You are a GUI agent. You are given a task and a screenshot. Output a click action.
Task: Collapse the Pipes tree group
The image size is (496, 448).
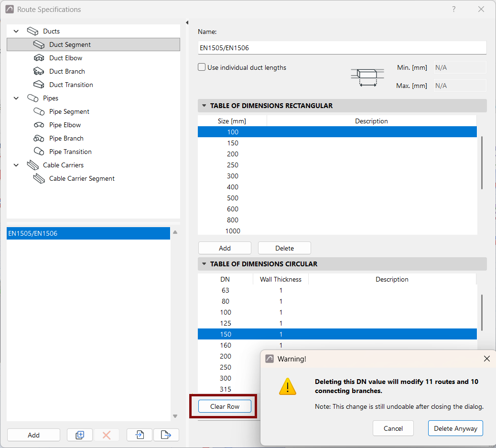point(16,98)
